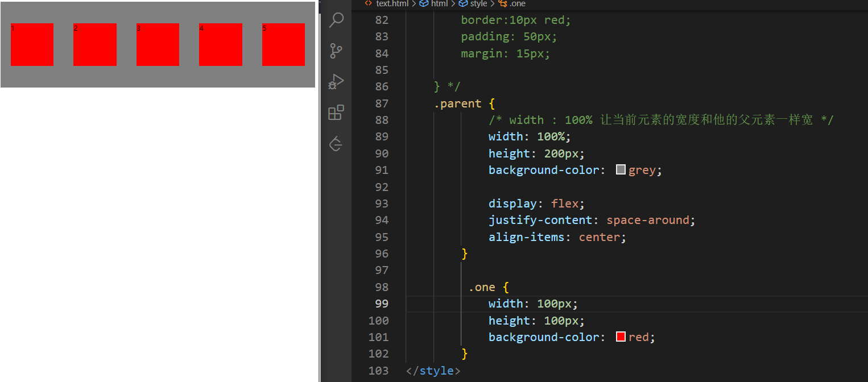Select the .one breadcrumb segment
The image size is (868, 382).
517,3
